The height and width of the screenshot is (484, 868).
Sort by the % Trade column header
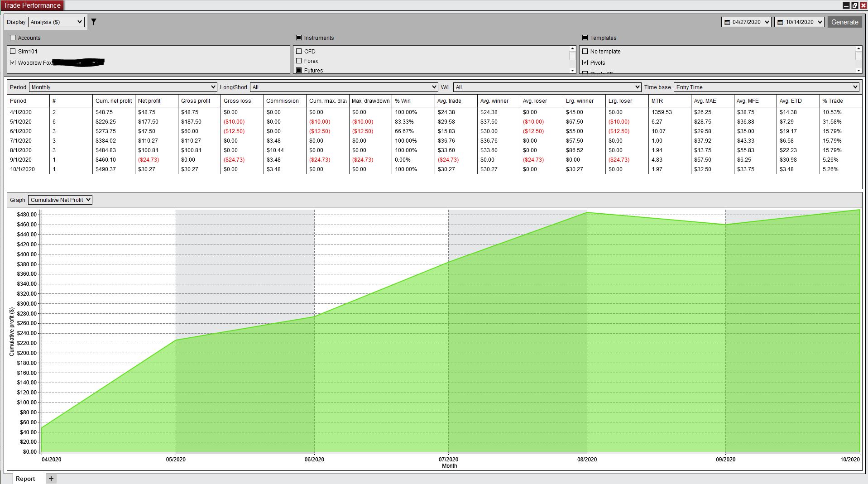coord(841,101)
